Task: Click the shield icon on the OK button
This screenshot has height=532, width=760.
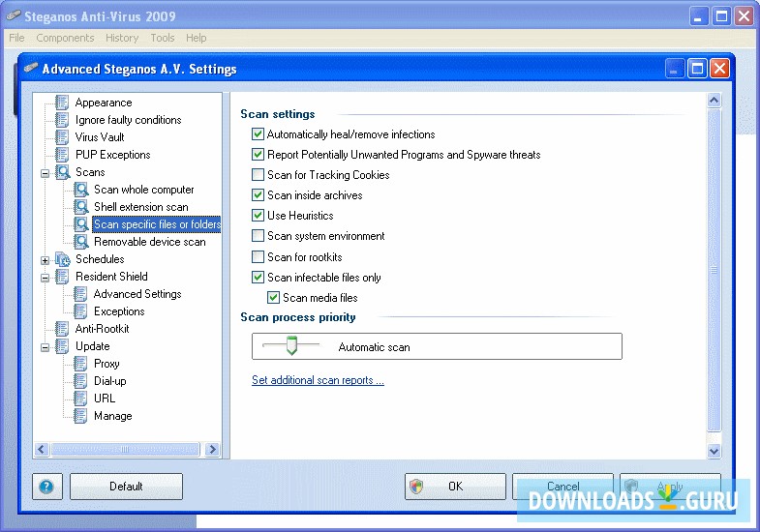Action: tap(416, 487)
